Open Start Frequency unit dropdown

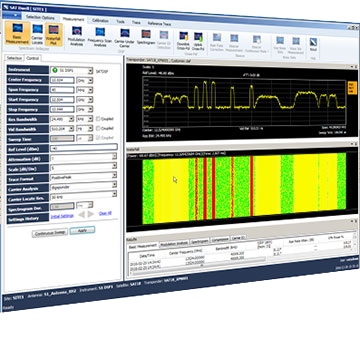(91, 100)
